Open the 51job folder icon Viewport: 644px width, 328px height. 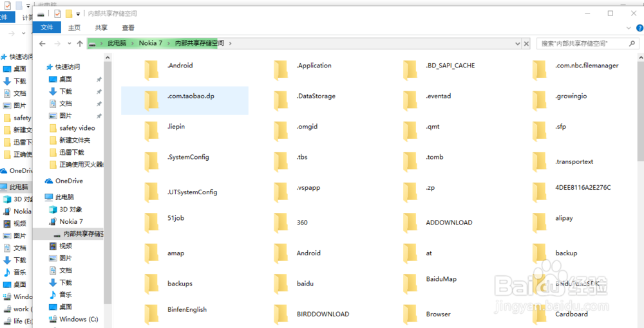[151, 223]
